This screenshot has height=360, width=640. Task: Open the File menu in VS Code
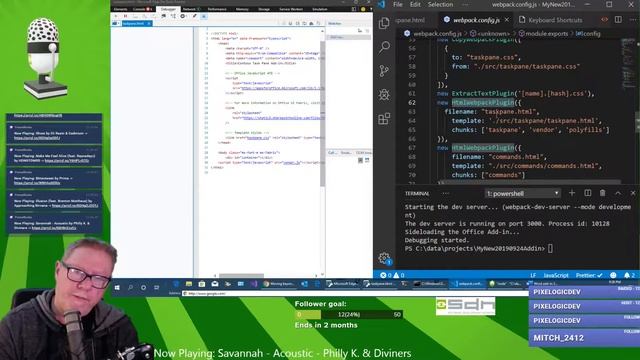coord(398,4)
